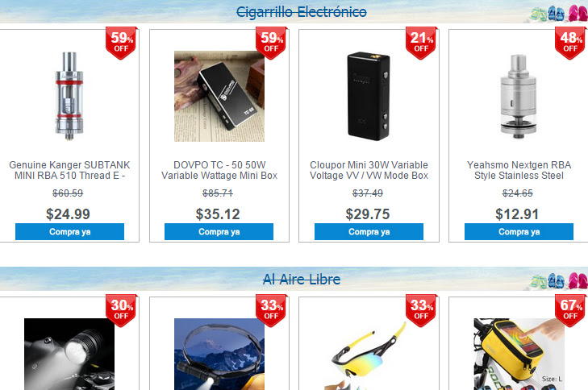
Task: Click the 21% OFF discount badge icon
Action: tap(421, 43)
